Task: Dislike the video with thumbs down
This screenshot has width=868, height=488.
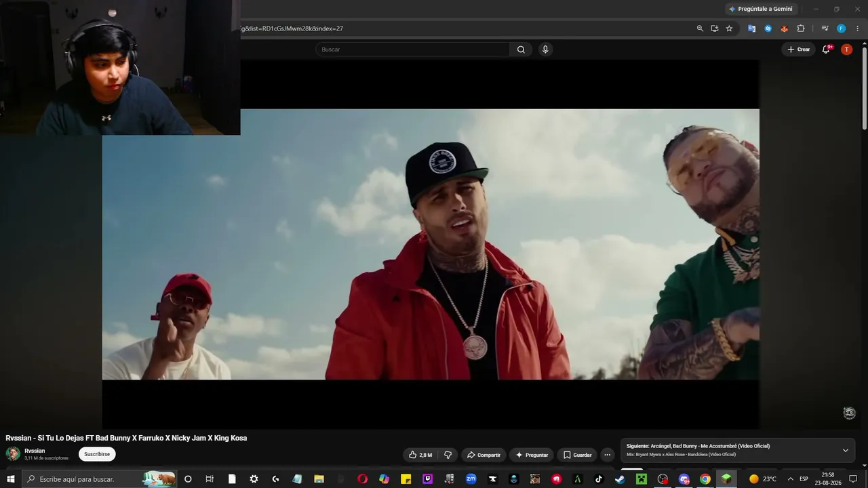Action: (x=448, y=455)
